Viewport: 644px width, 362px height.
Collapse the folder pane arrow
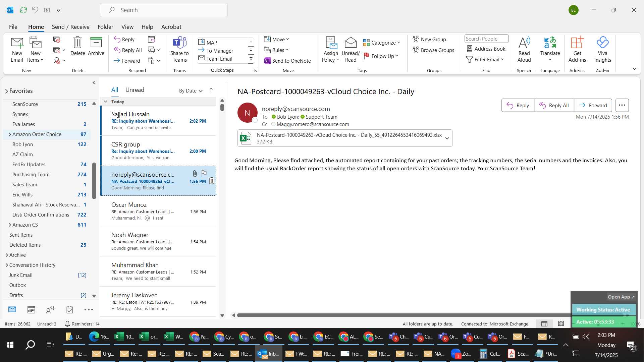pyautogui.click(x=94, y=82)
